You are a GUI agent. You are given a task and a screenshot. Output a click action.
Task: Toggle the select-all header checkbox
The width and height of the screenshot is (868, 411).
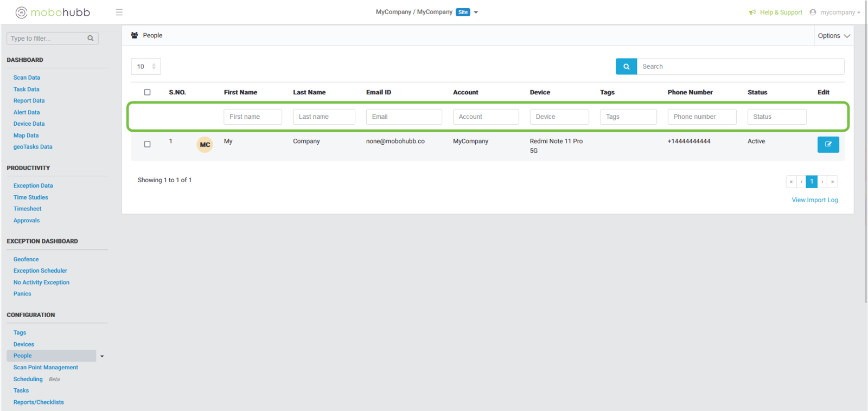(147, 92)
